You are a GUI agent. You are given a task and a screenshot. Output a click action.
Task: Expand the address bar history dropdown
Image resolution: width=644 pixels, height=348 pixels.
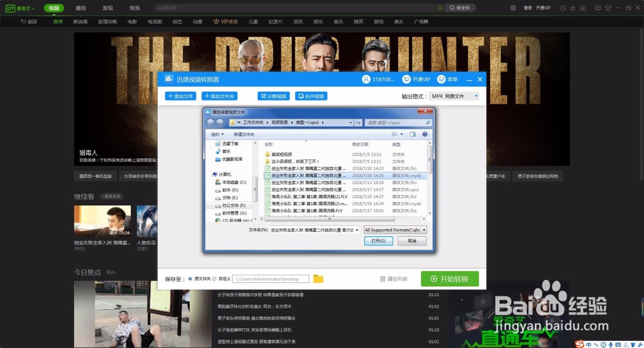click(x=350, y=122)
